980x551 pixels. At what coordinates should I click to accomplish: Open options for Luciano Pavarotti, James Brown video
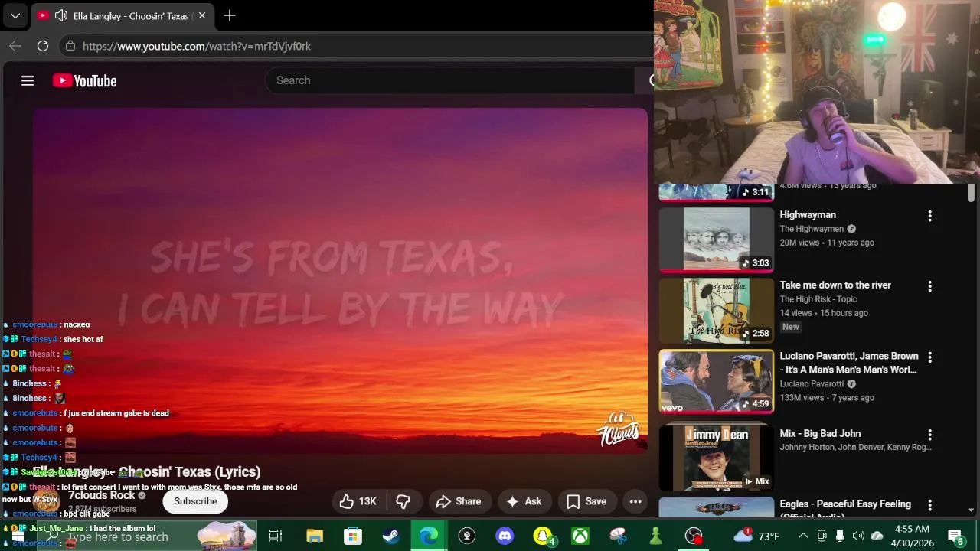pos(929,357)
